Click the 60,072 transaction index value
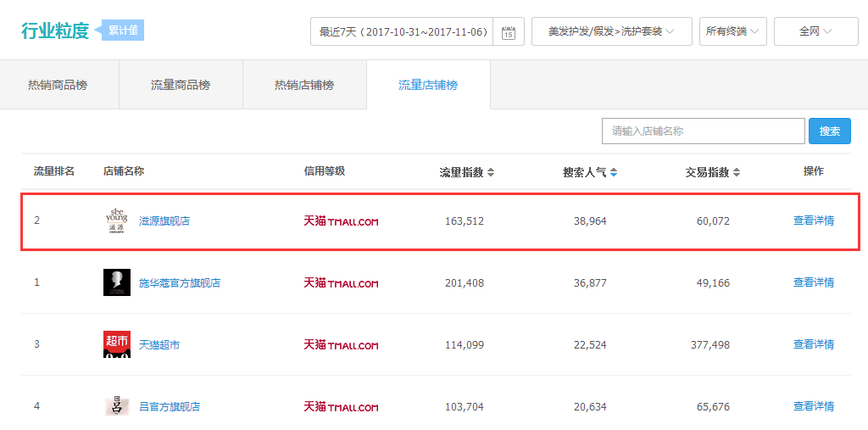This screenshot has width=868, height=430. [713, 221]
